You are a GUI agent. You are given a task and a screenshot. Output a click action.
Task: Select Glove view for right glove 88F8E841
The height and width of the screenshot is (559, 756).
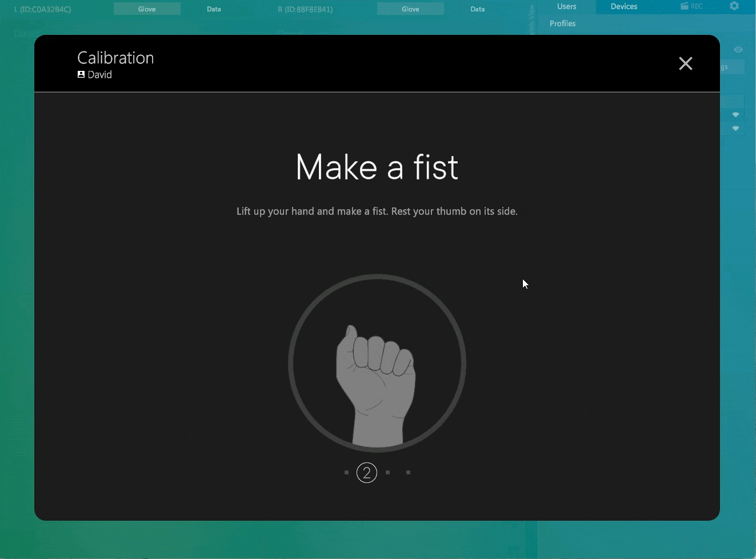coord(410,9)
